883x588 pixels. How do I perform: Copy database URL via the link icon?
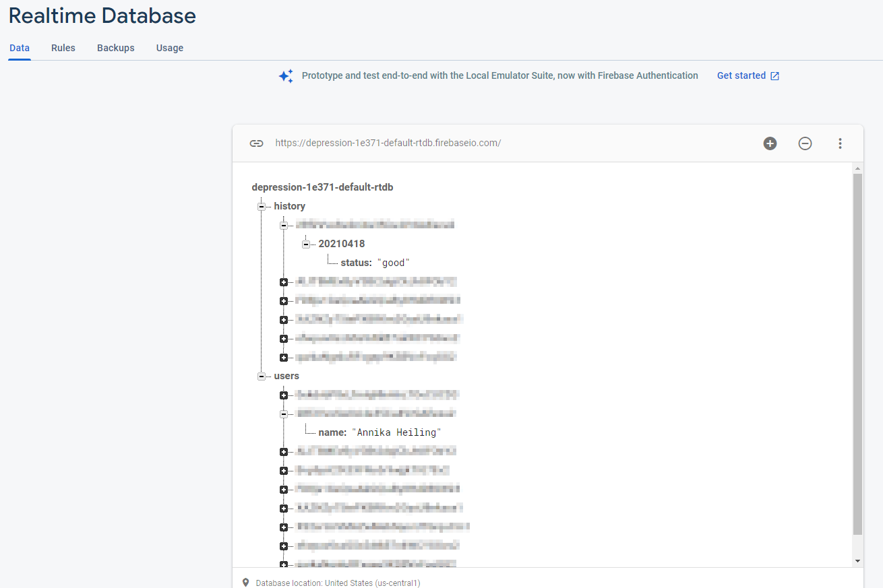pyautogui.click(x=256, y=143)
